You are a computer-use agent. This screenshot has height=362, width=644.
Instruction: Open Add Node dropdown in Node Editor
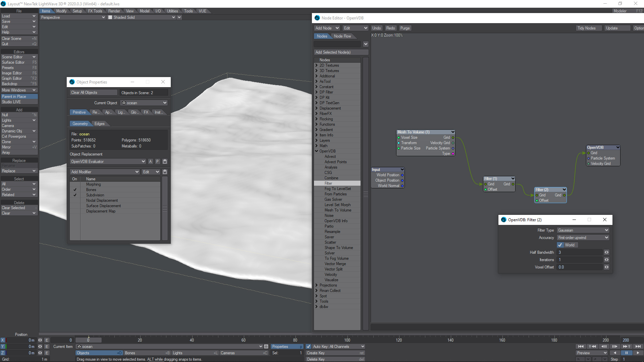coord(327,28)
